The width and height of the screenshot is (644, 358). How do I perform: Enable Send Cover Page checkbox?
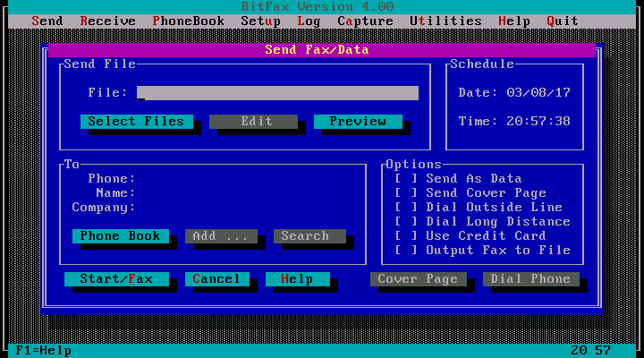tap(406, 193)
